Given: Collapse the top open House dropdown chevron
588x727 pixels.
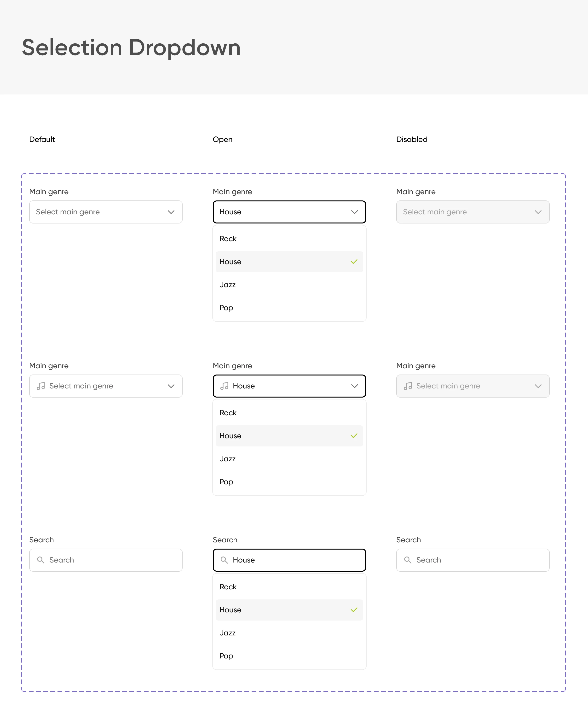Looking at the screenshot, I should pos(355,212).
